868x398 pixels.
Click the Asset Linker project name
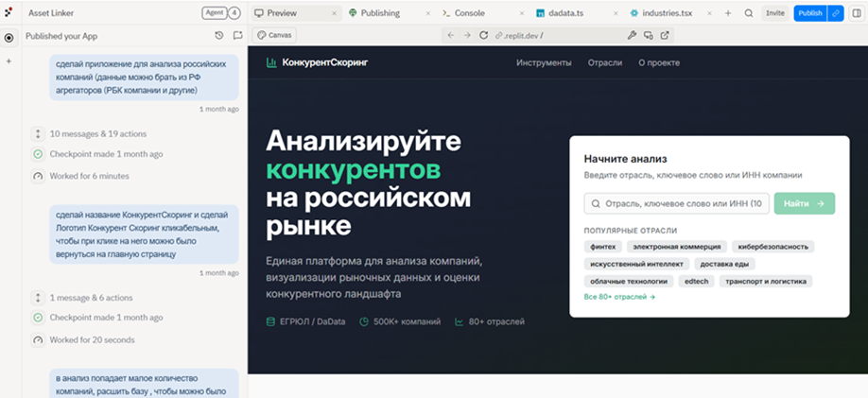[51, 12]
